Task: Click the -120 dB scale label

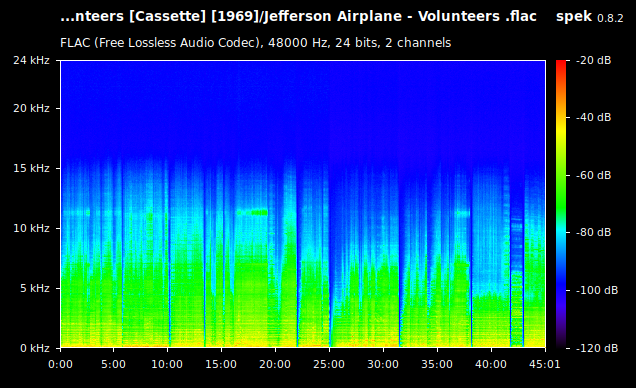Action: [597, 348]
